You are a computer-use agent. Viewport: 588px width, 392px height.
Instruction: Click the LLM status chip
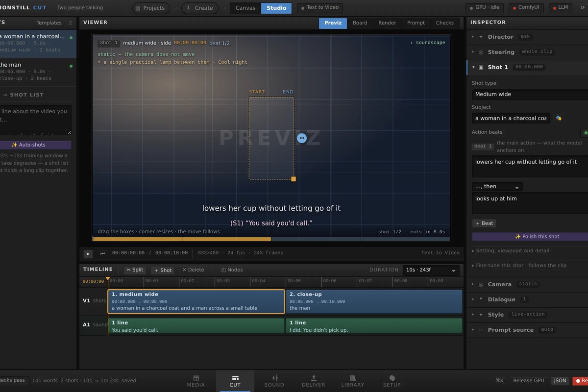click(560, 8)
